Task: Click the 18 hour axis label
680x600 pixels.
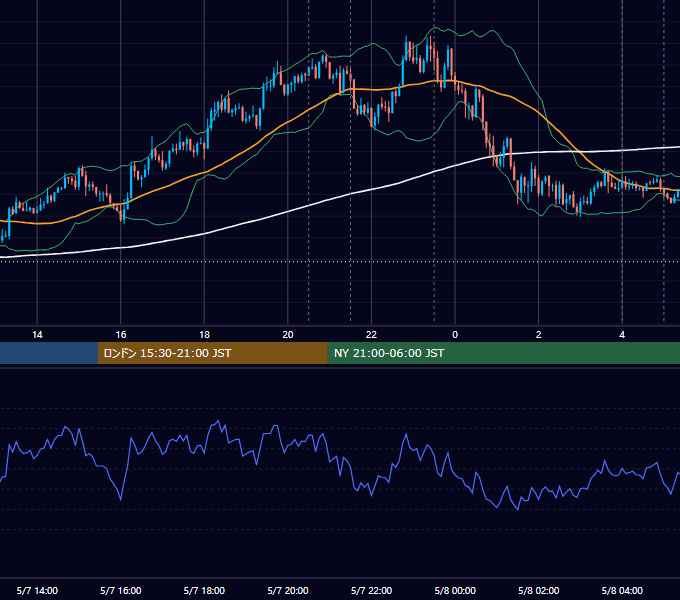Action: (204, 335)
